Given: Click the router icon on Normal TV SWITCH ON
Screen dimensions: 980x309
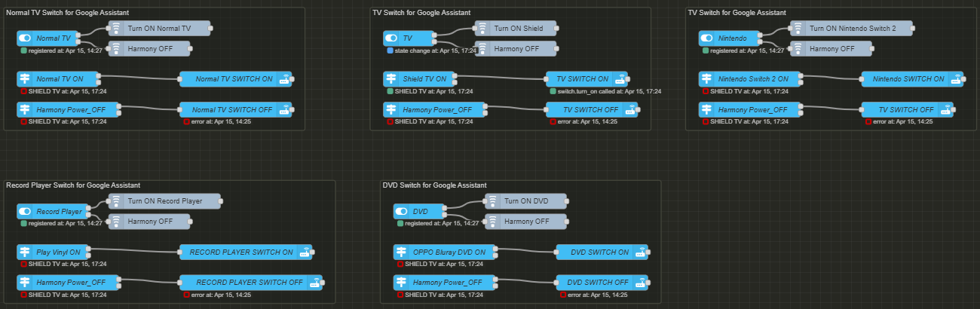Looking at the screenshot, I should pos(285,79).
